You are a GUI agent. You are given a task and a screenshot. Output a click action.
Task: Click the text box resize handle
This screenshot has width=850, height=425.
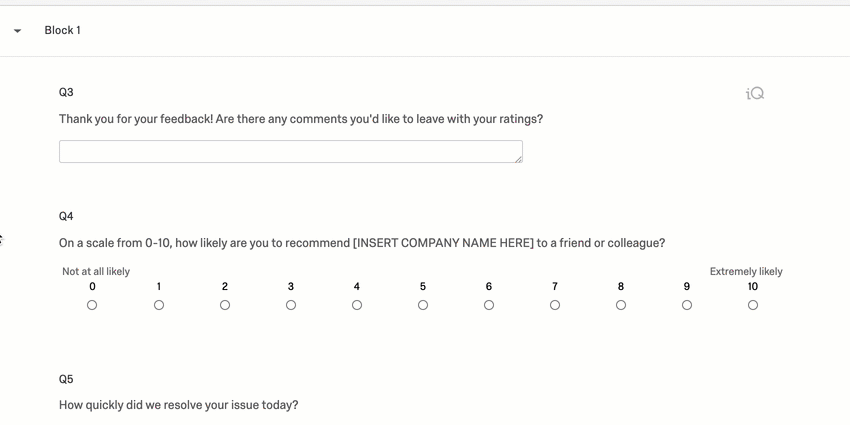click(518, 158)
